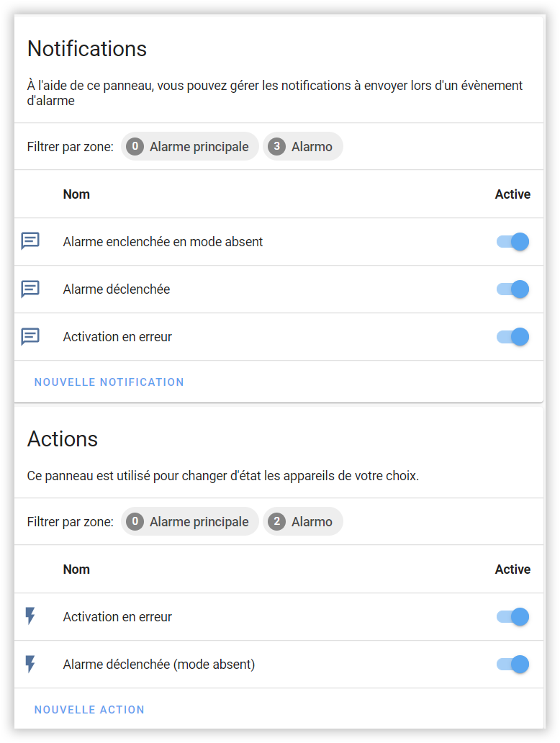The height and width of the screenshot is (743, 560).
Task: Click message icon of "Activation en erreur" notification
Action: [x=30, y=336]
